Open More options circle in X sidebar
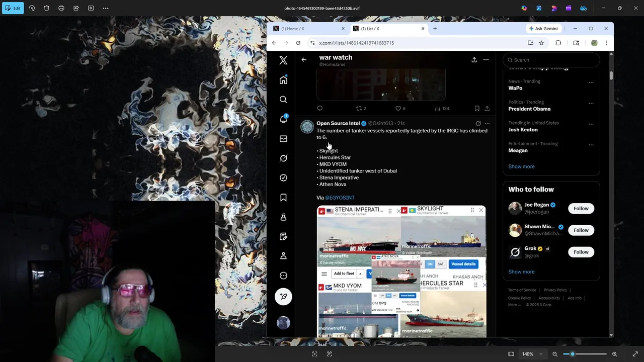This screenshot has height=362, width=644. click(283, 276)
